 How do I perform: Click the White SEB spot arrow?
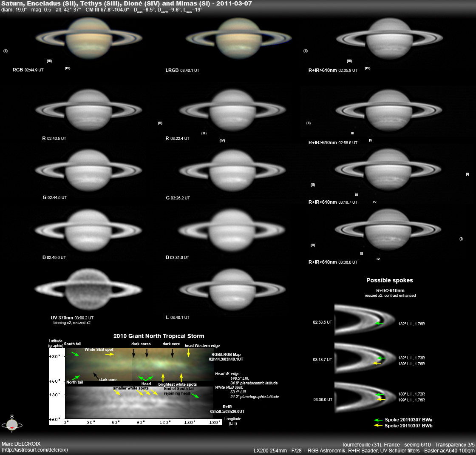point(109,353)
